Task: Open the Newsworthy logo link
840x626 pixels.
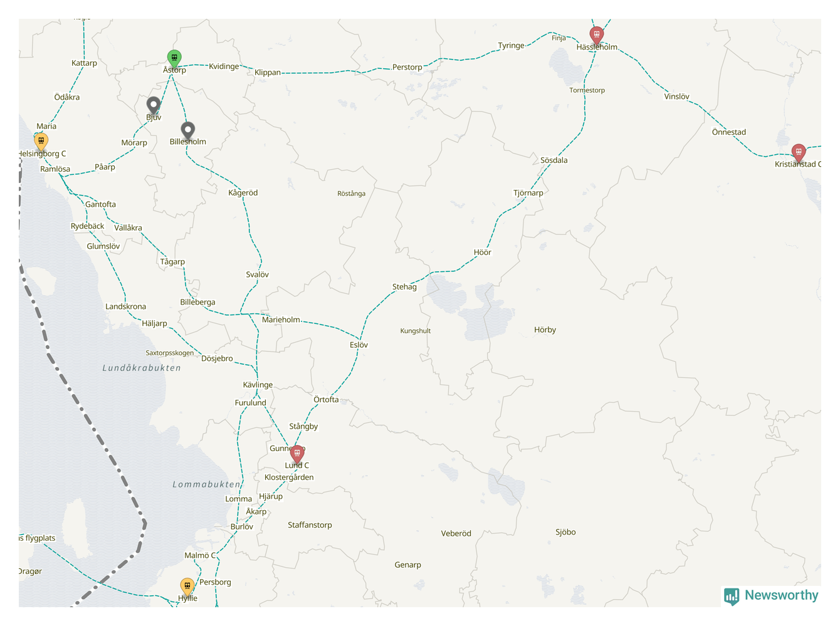Action: tap(771, 596)
